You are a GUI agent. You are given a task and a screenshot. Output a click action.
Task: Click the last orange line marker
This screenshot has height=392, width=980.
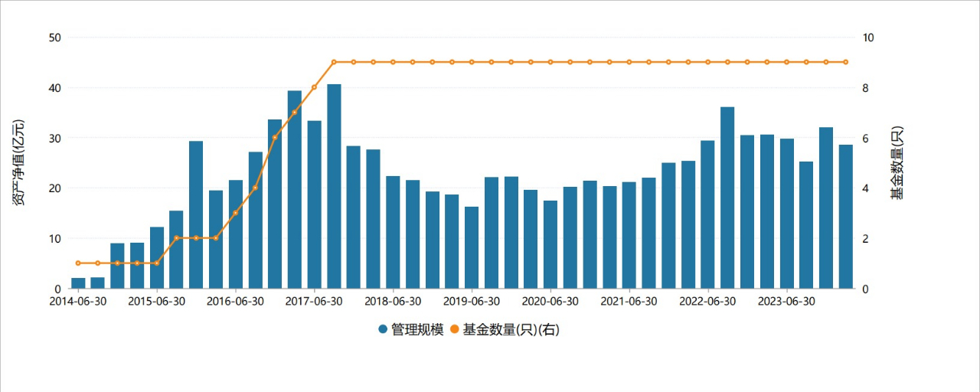(845, 62)
